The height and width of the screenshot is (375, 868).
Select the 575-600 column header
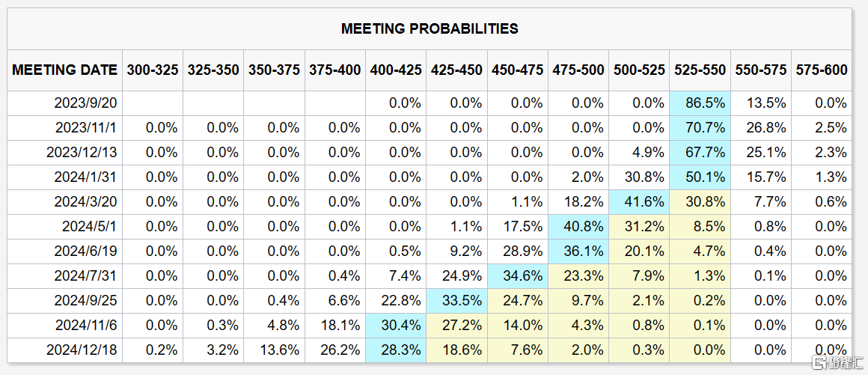[x=822, y=70]
